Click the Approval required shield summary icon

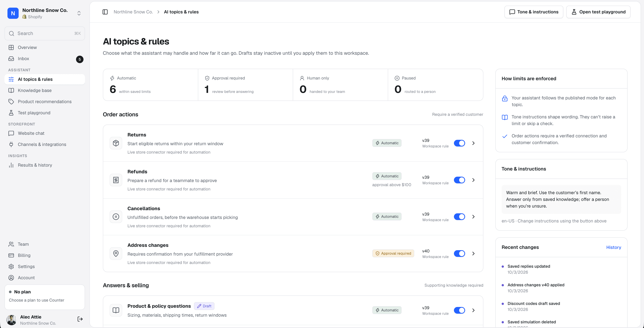[x=207, y=78]
